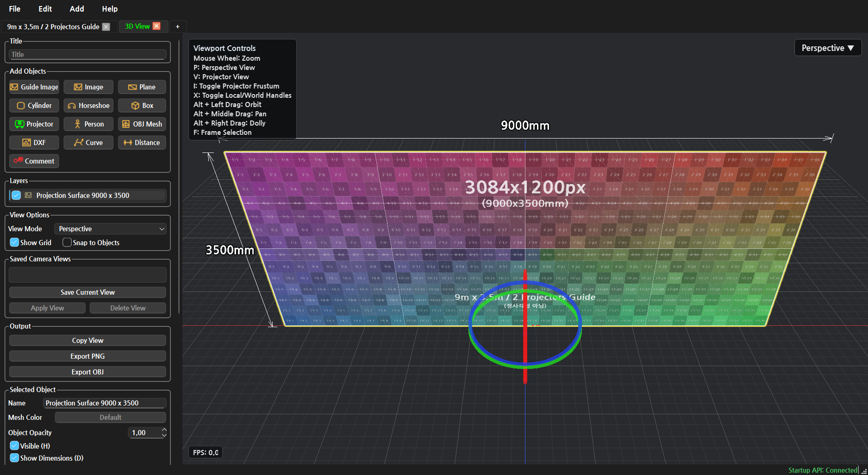The height and width of the screenshot is (475, 868).
Task: Click the image icon on Projection Surface layer
Action: pos(28,196)
